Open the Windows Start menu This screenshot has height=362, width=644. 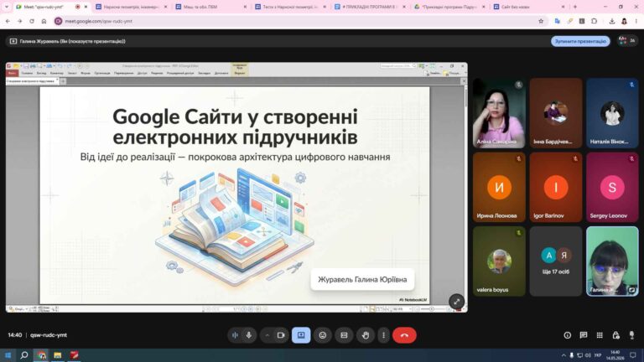[8, 355]
